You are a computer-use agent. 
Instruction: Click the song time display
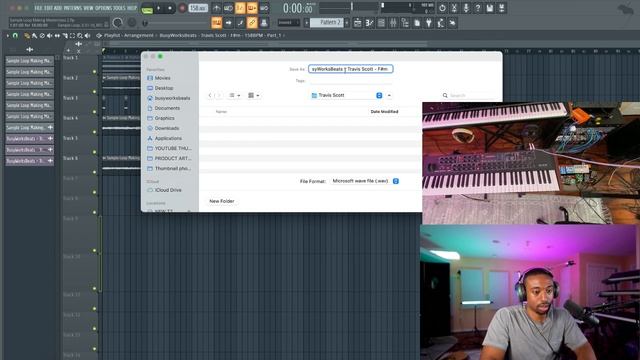[x=298, y=8]
